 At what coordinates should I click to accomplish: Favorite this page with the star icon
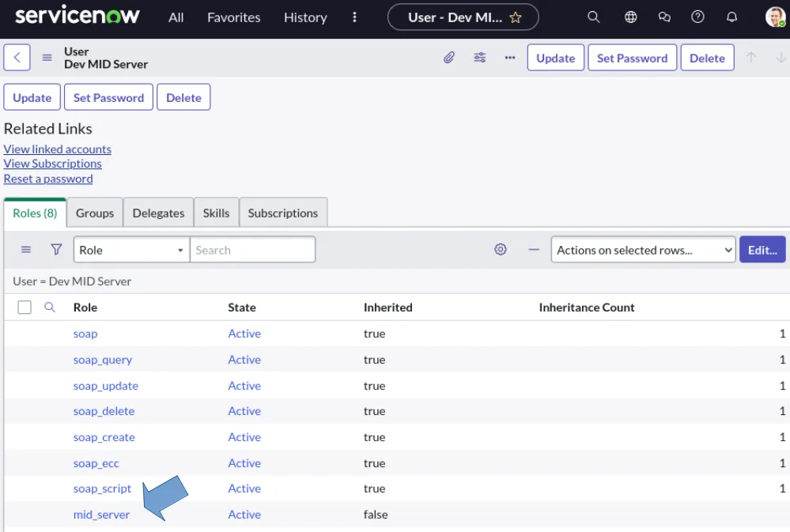coord(516,17)
